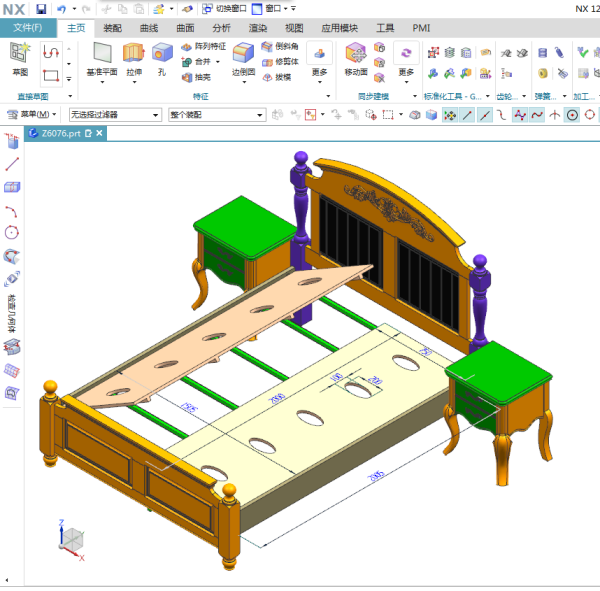Open the 无选择过滤器 selection filter dropdown
The width and height of the screenshot is (600, 591).
(x=114, y=115)
